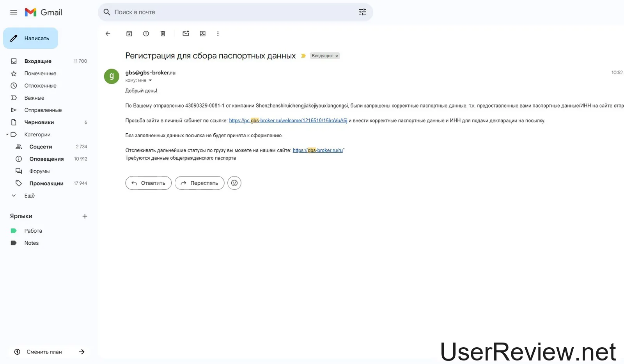Click the back arrow to return to inbox
The width and height of the screenshot is (624, 364).
(108, 34)
